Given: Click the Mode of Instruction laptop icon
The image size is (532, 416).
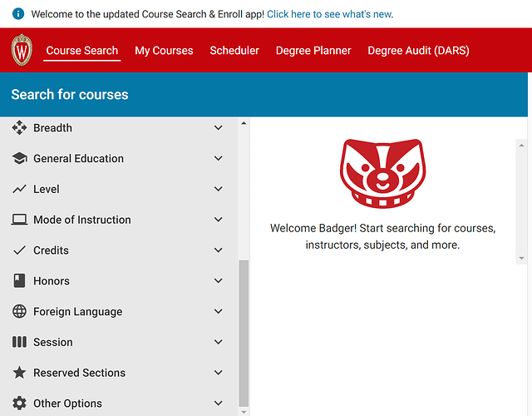Looking at the screenshot, I should pyautogui.click(x=19, y=220).
